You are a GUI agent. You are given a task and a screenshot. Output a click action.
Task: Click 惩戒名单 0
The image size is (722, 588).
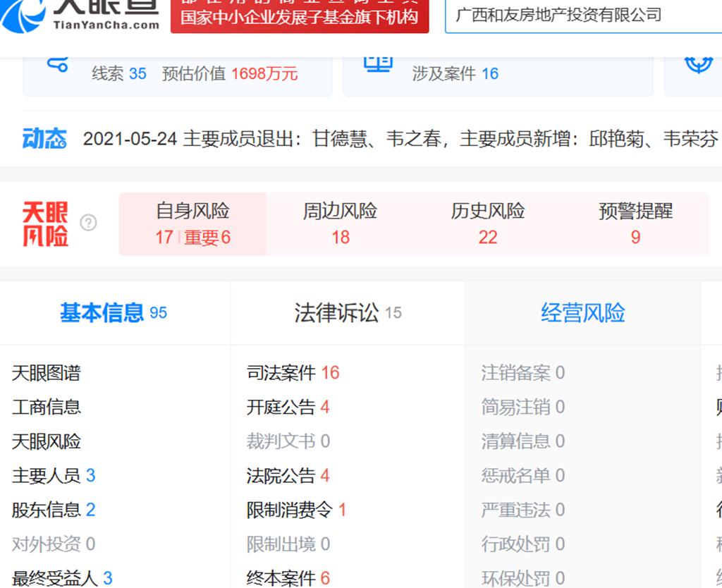(523, 476)
